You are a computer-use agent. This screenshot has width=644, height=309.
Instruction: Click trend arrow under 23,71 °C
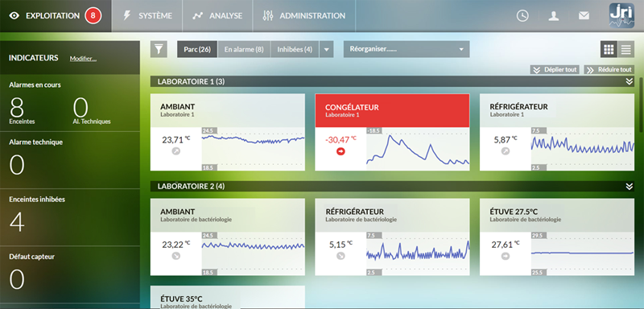pos(175,152)
